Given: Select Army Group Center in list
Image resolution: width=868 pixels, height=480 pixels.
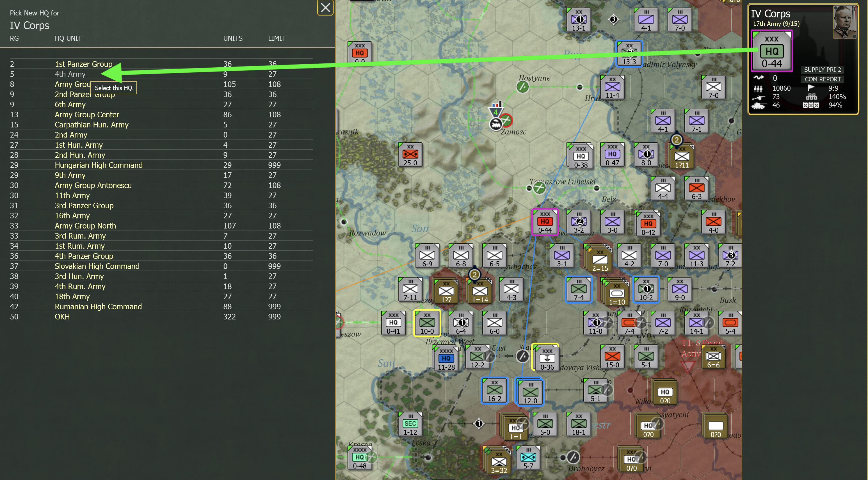Looking at the screenshot, I should point(161,115).
